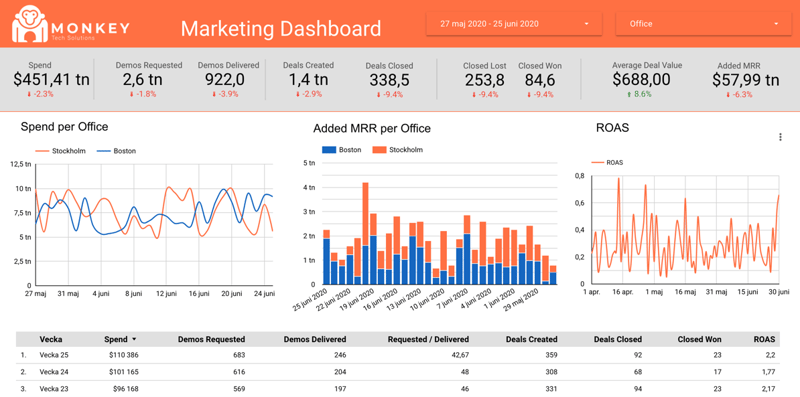Sort by ROAS table column header
Viewport: 800px width, 397px height.
click(x=764, y=339)
